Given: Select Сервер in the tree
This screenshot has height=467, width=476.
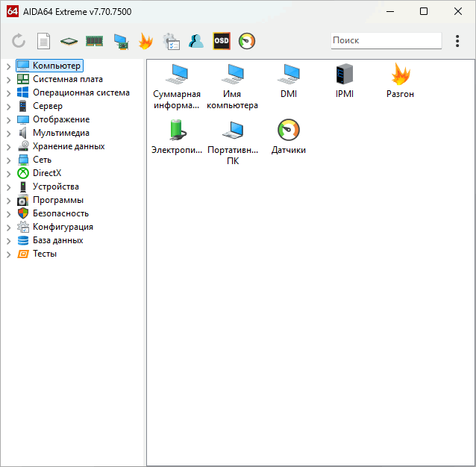Looking at the screenshot, I should click(40, 106).
